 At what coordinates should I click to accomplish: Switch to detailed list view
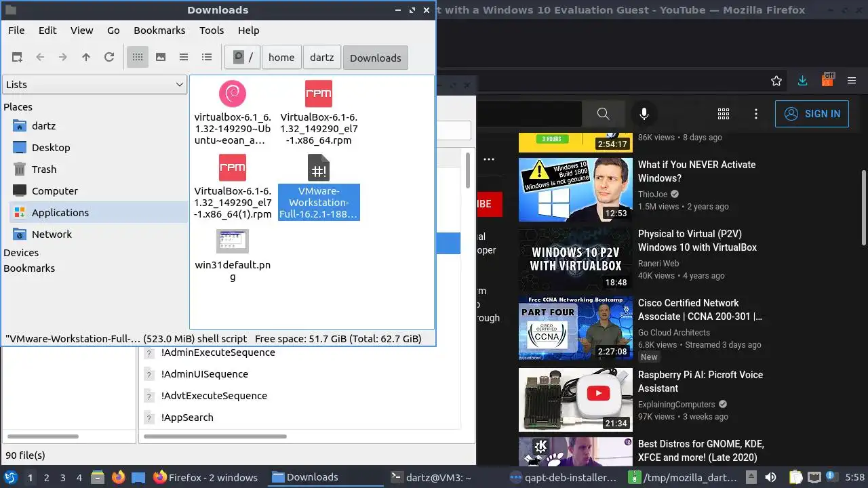(x=207, y=58)
